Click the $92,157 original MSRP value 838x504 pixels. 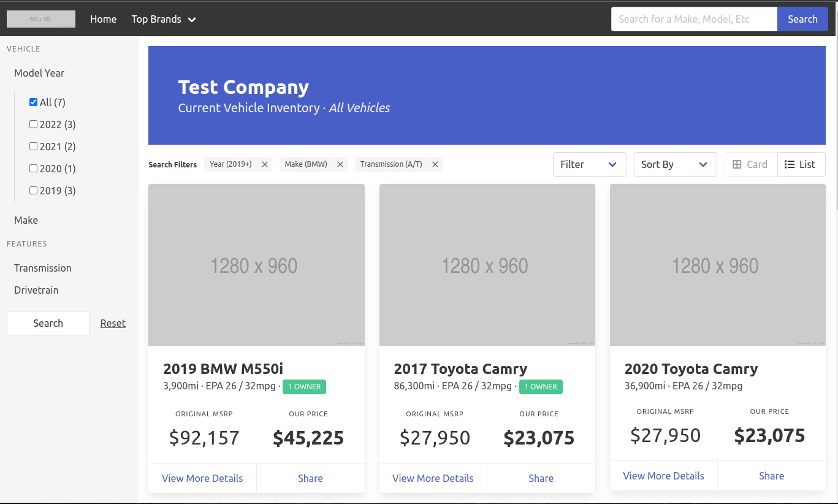(204, 438)
